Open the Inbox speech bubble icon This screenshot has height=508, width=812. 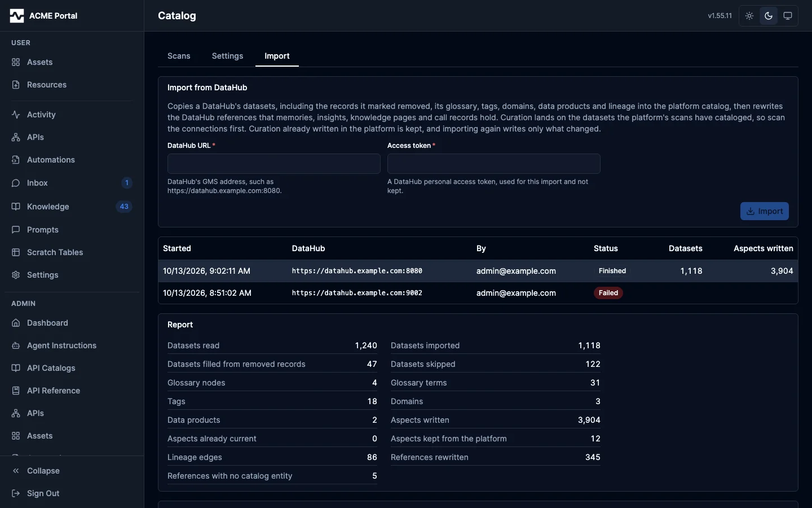pos(16,183)
